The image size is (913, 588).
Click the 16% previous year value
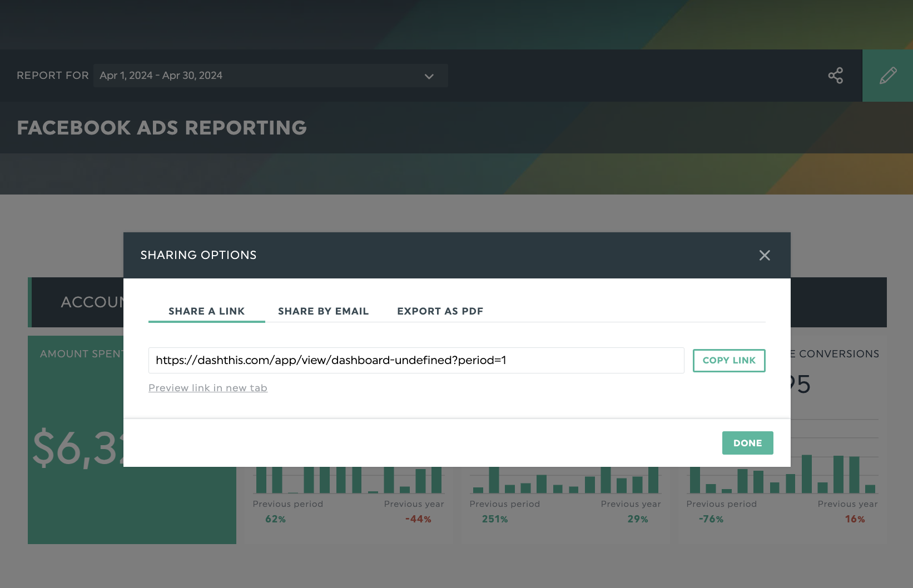coord(855,519)
